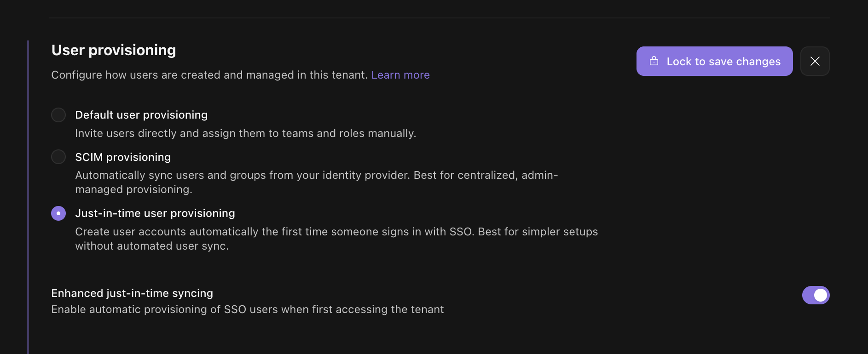Viewport: 868px width, 354px height.
Task: Select the Default user provisioning radio button
Action: (58, 115)
